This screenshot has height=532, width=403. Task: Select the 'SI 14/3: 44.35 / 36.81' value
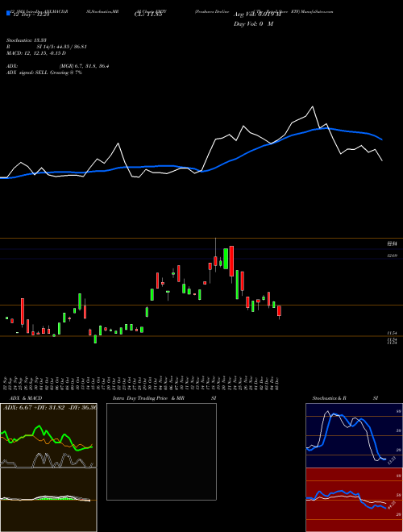coord(62,47)
